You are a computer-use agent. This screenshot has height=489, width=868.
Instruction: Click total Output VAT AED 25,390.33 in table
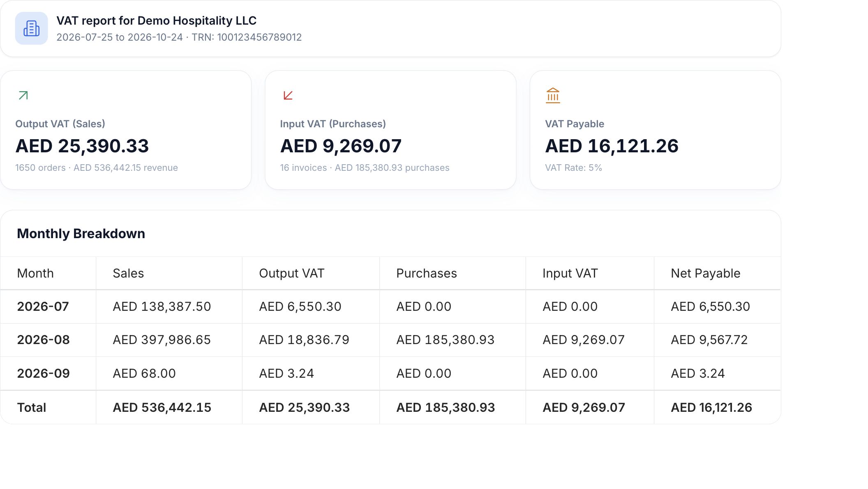(305, 408)
